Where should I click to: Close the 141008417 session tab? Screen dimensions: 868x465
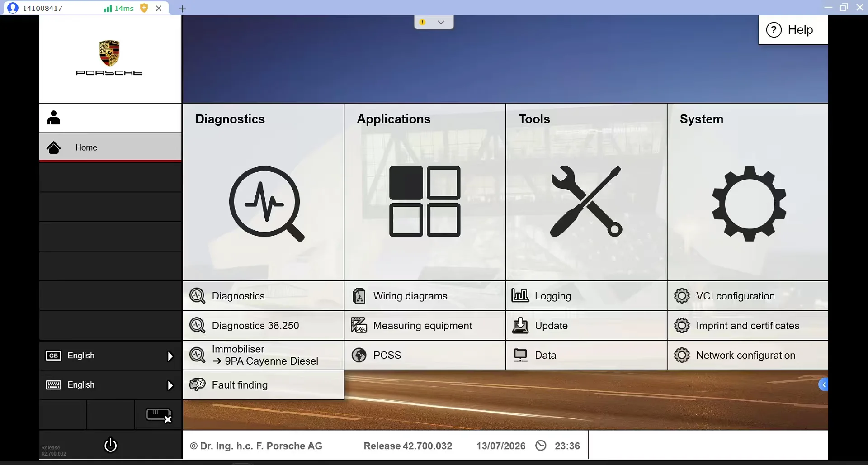159,8
